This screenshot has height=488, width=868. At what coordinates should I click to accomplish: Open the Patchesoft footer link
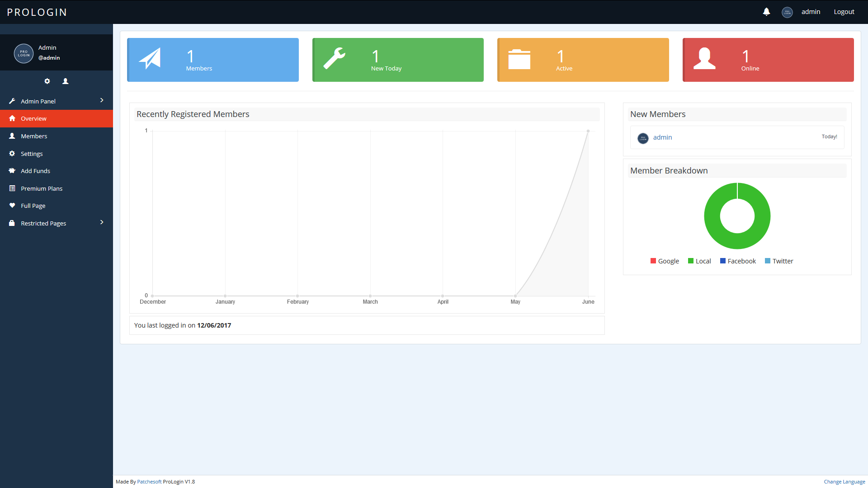coord(149,482)
